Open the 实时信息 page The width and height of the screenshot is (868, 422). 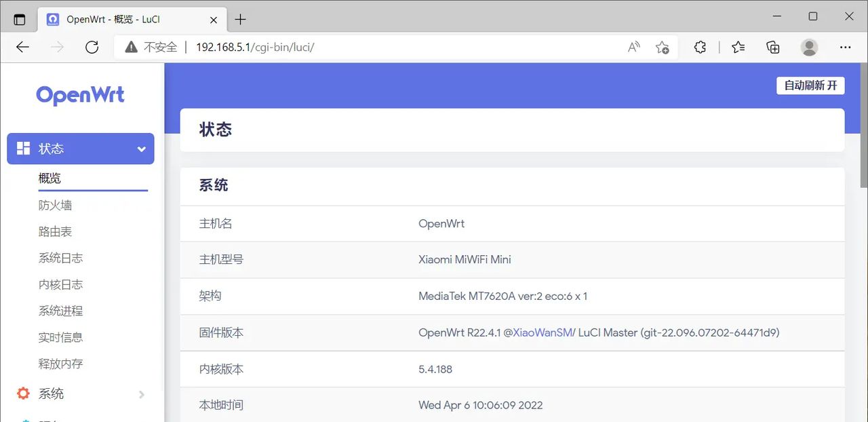point(60,337)
